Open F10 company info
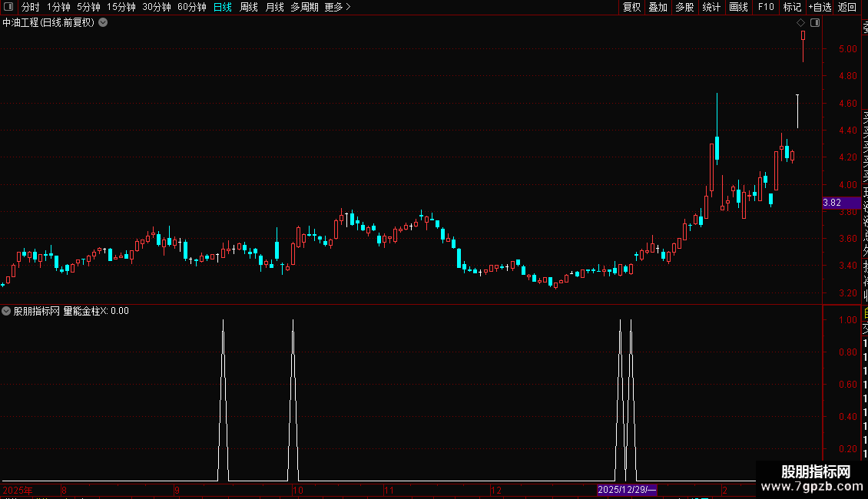The image size is (868, 499). 766,7
